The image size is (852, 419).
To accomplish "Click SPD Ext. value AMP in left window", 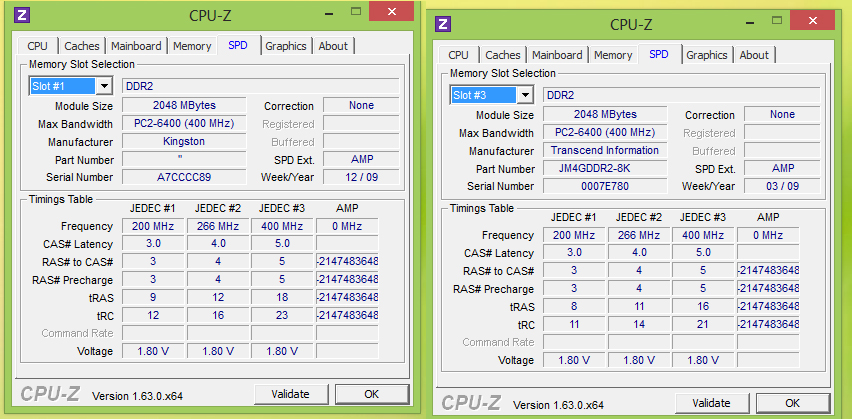I will tap(361, 159).
